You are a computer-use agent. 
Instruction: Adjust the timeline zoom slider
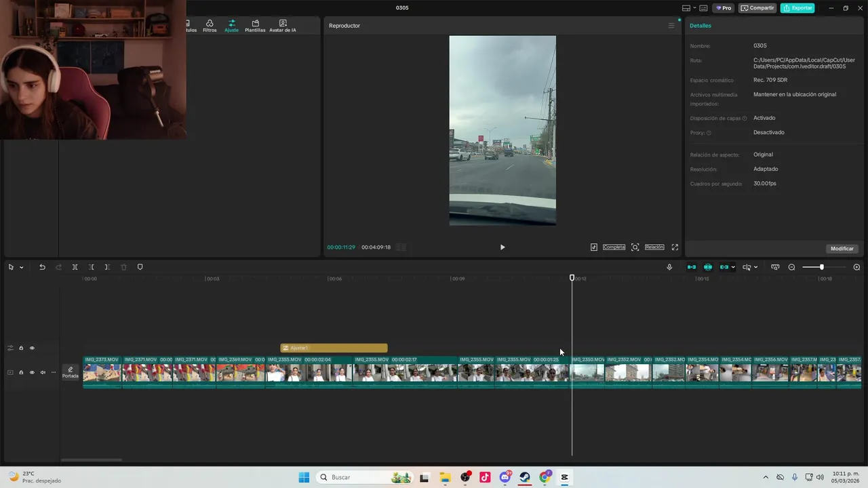[x=821, y=267]
